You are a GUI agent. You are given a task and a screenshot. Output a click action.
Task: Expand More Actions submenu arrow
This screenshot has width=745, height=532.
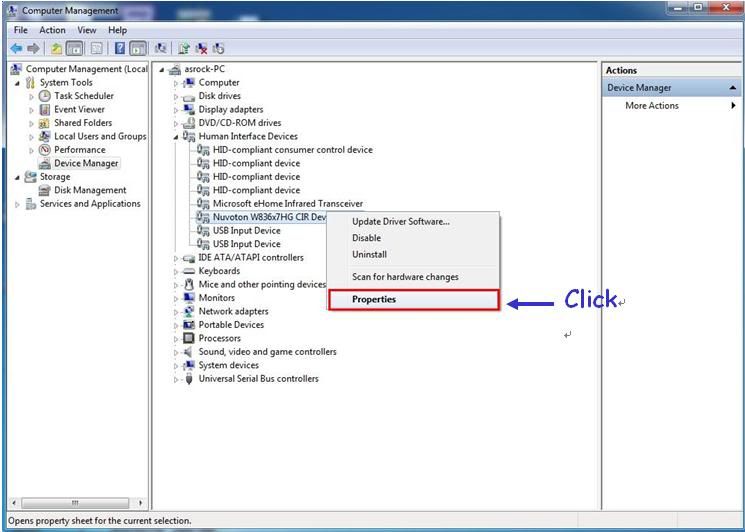pyautogui.click(x=733, y=106)
